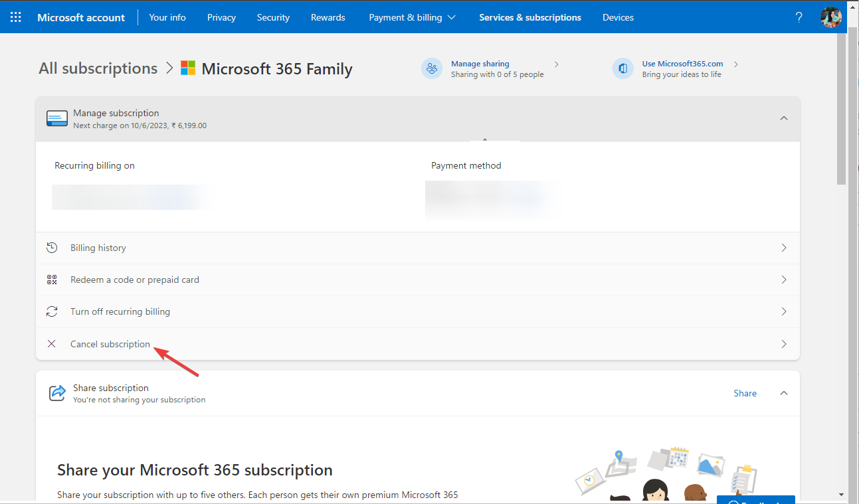Image resolution: width=859 pixels, height=504 pixels.
Task: Click the Microsoft account home link
Action: [x=81, y=17]
